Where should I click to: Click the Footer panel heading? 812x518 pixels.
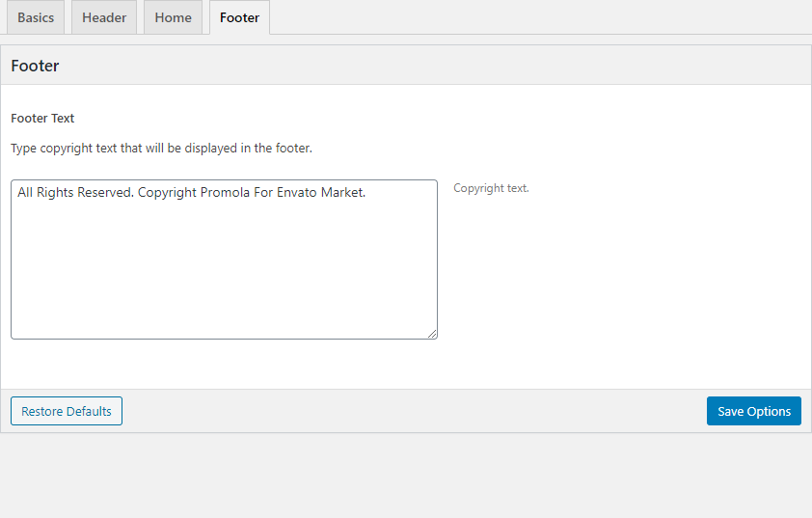(x=35, y=66)
